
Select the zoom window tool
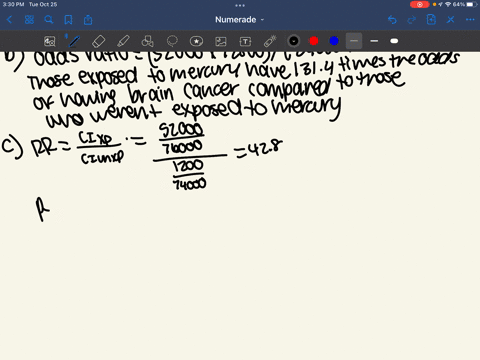coord(50,41)
